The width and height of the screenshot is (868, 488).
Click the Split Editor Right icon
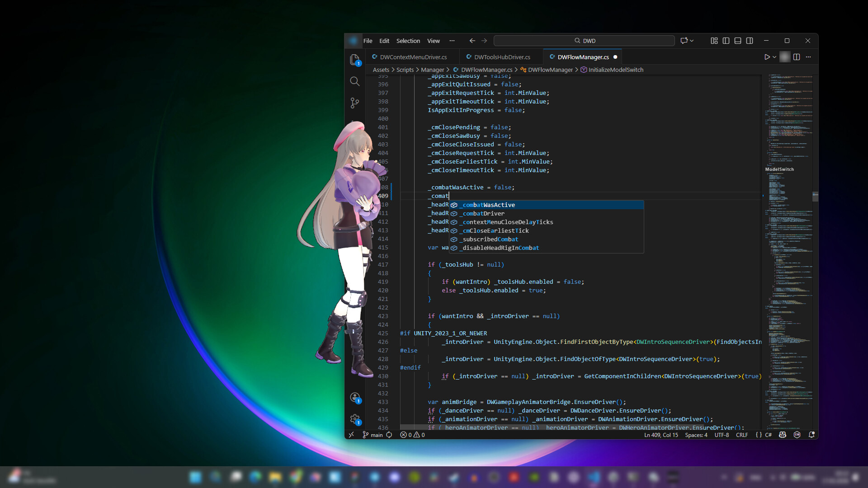click(795, 57)
